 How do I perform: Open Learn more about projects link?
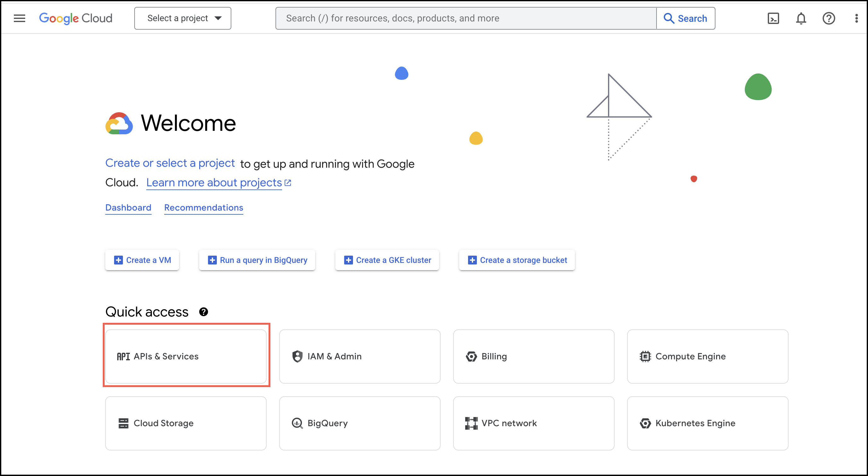[214, 183]
